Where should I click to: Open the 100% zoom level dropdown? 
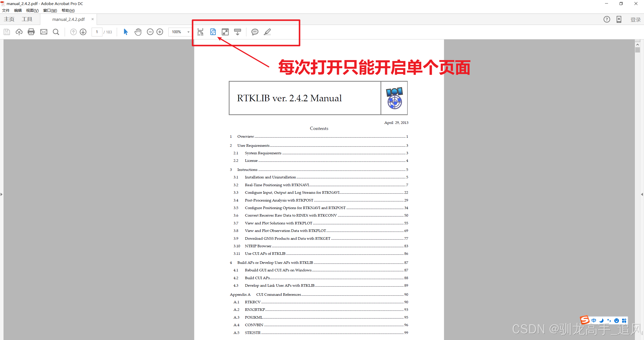point(188,32)
